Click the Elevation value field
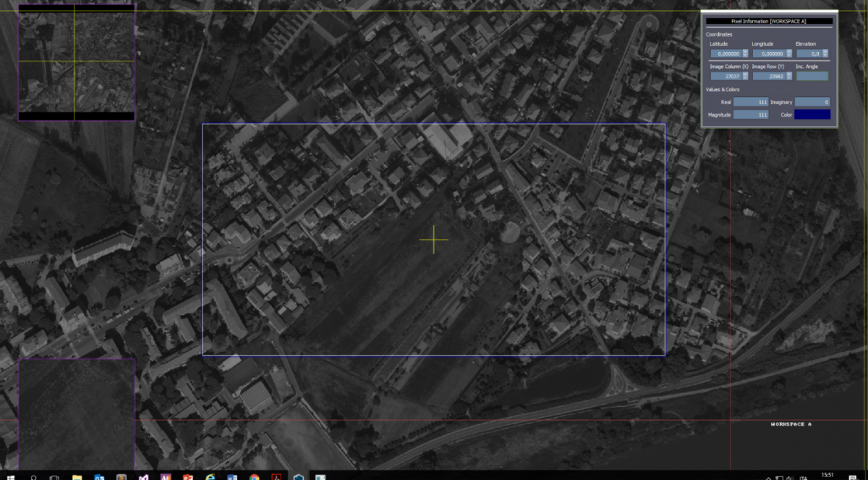The width and height of the screenshot is (868, 480). pyautogui.click(x=809, y=54)
